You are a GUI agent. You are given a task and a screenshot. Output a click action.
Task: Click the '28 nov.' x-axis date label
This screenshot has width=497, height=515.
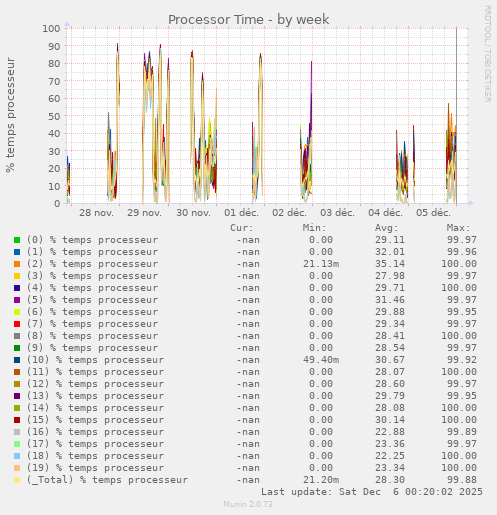click(96, 213)
